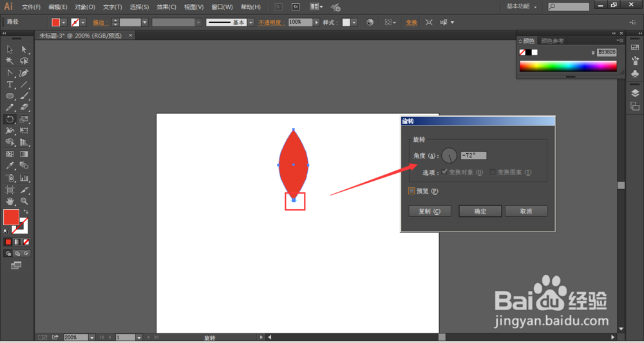The image size is (644, 343).
Task: Select the Shape Builder tool
Action: tap(10, 142)
